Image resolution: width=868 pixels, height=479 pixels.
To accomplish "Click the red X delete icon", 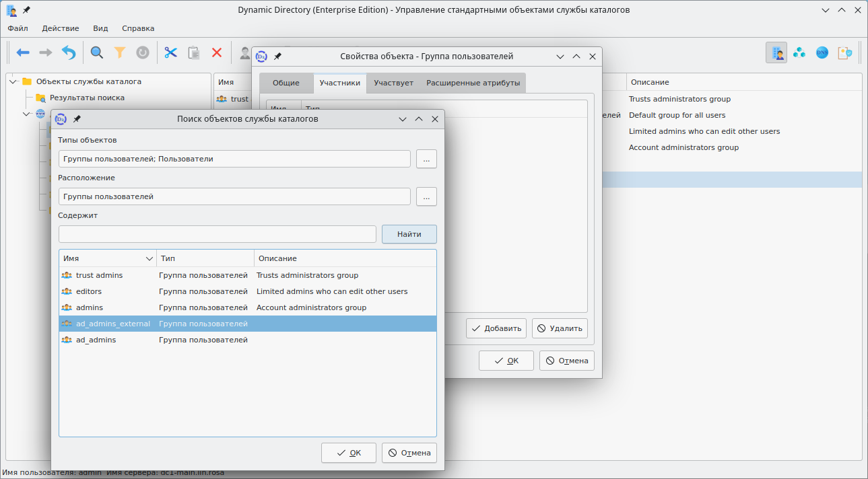I will click(x=217, y=52).
